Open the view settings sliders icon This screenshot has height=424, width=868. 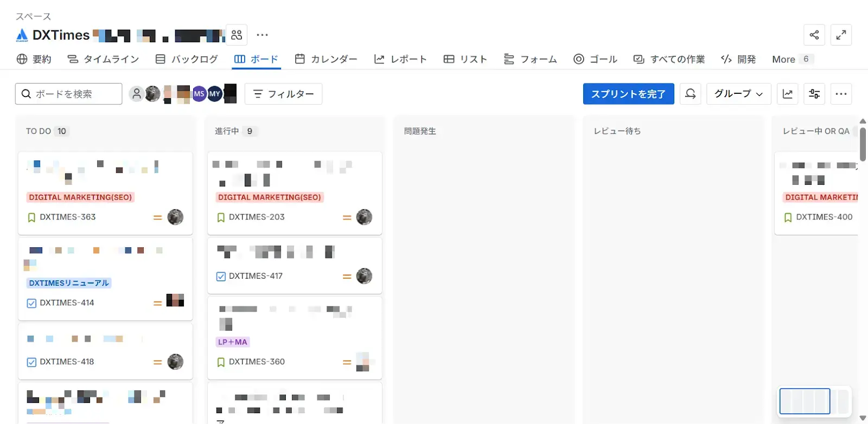(814, 94)
